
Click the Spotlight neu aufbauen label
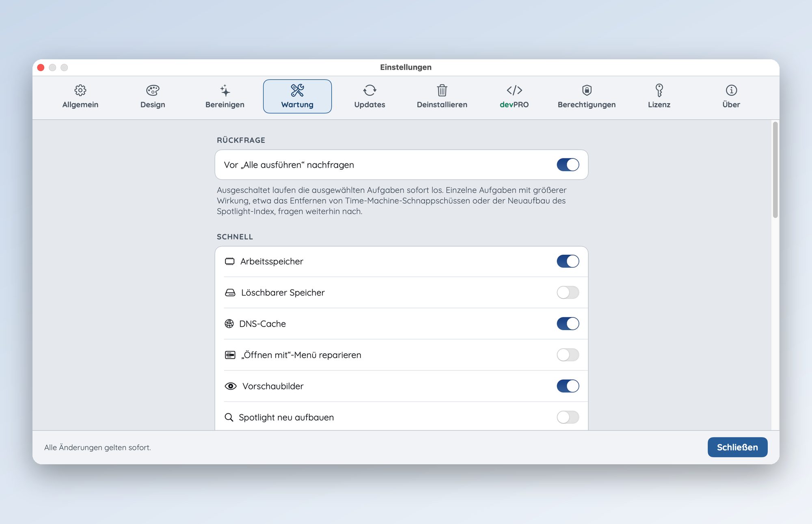tap(286, 418)
